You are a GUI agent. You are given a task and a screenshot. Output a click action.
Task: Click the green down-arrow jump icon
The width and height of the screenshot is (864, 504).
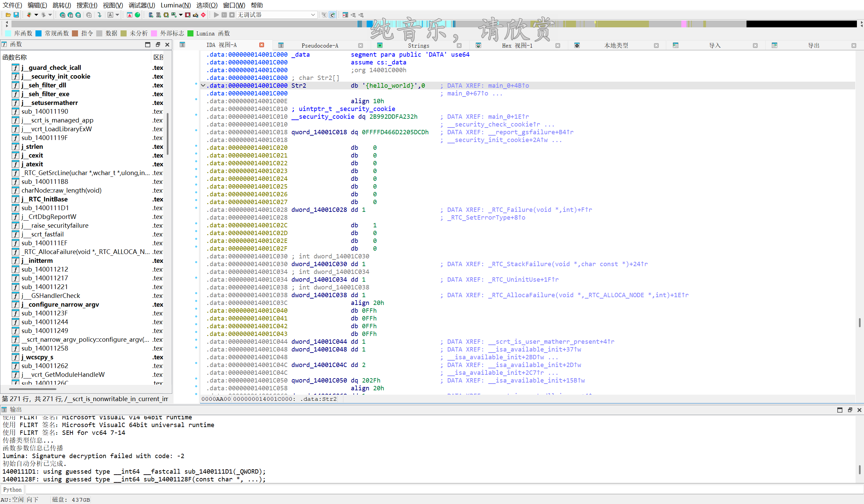[99, 15]
